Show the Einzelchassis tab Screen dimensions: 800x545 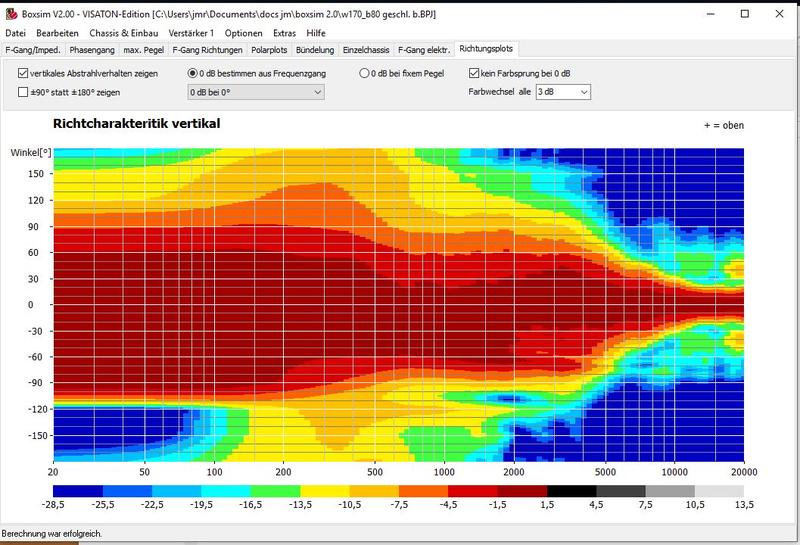tap(366, 49)
